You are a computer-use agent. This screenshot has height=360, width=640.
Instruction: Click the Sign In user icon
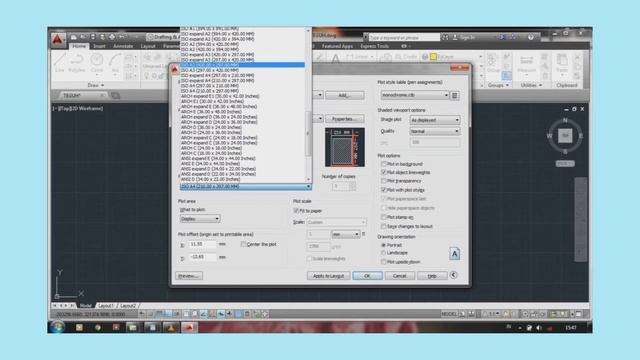[455, 38]
